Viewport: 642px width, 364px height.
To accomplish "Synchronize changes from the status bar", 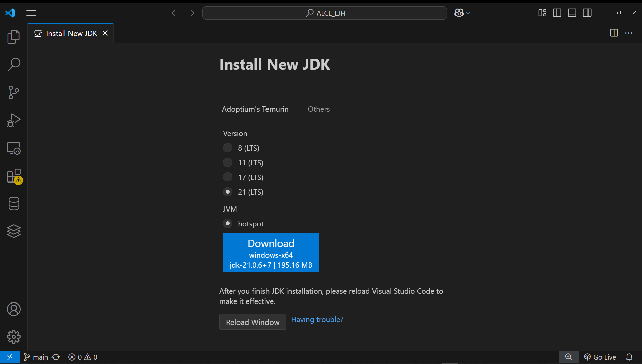I will coord(56,357).
